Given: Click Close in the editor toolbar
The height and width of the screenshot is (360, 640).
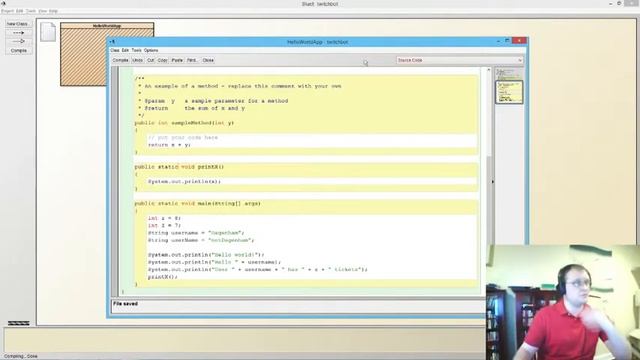Looking at the screenshot, I should [208, 60].
